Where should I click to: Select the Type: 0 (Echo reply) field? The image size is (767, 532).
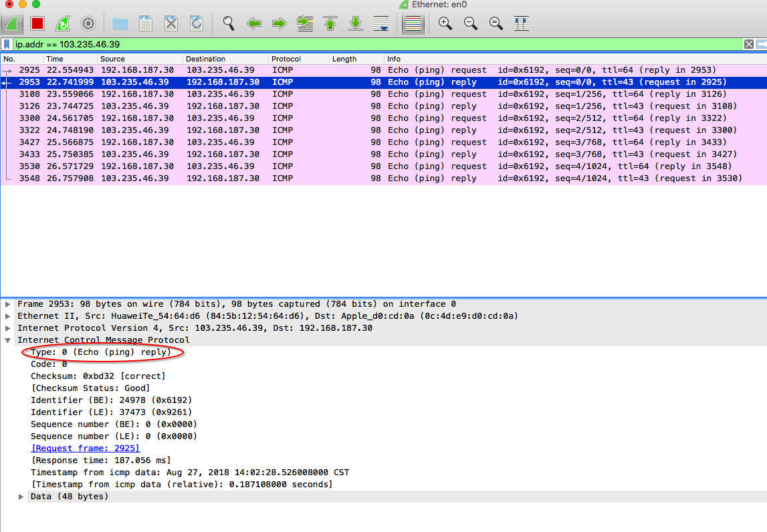tap(101, 352)
